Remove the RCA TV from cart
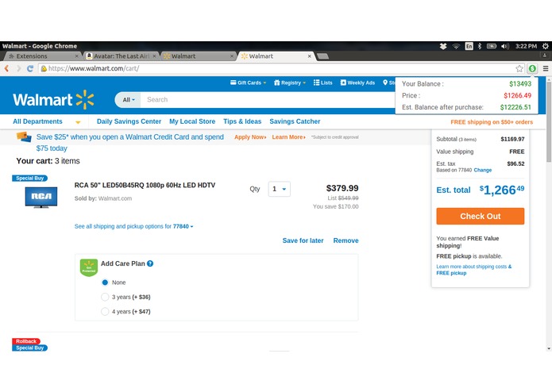552x392 pixels. pyautogui.click(x=345, y=240)
